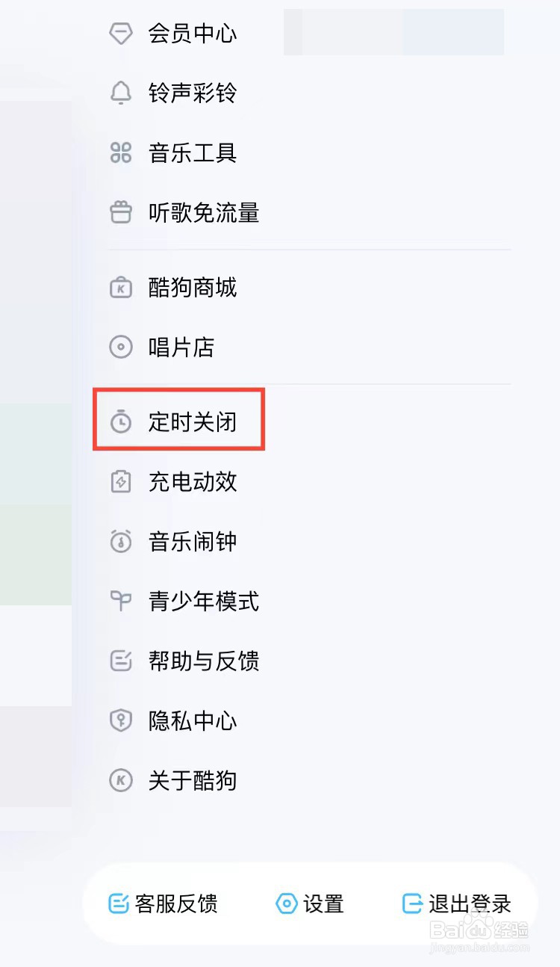This screenshot has width=560, height=967.
Task: Click the stopwatch icon for 定时关闭
Action: pyautogui.click(x=121, y=421)
